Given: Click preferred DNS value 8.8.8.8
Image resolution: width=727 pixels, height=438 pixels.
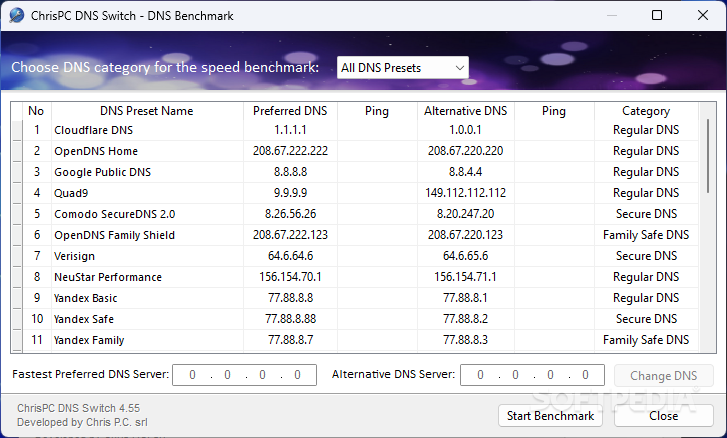Looking at the screenshot, I should 290,172.
